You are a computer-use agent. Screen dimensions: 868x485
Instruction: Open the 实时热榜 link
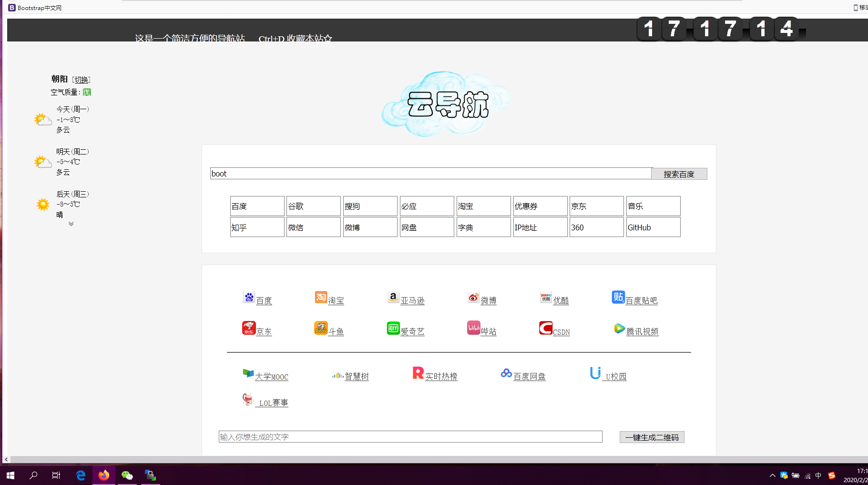[x=441, y=377]
